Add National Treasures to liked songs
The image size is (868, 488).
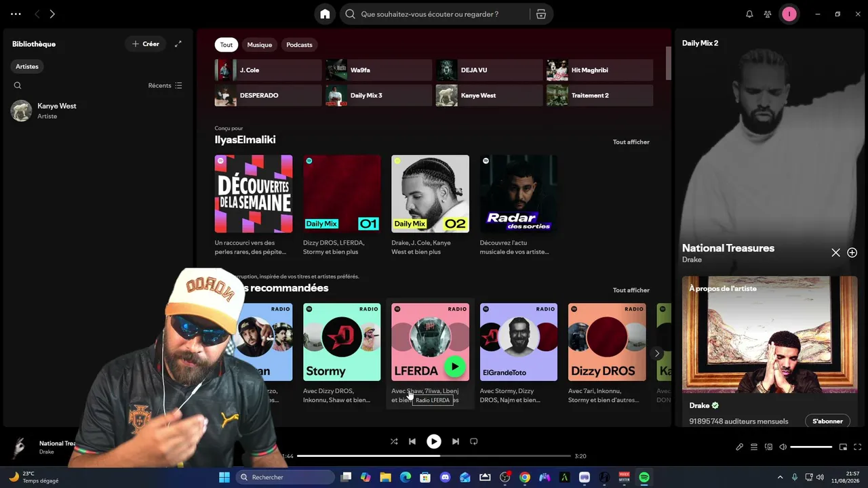point(852,252)
